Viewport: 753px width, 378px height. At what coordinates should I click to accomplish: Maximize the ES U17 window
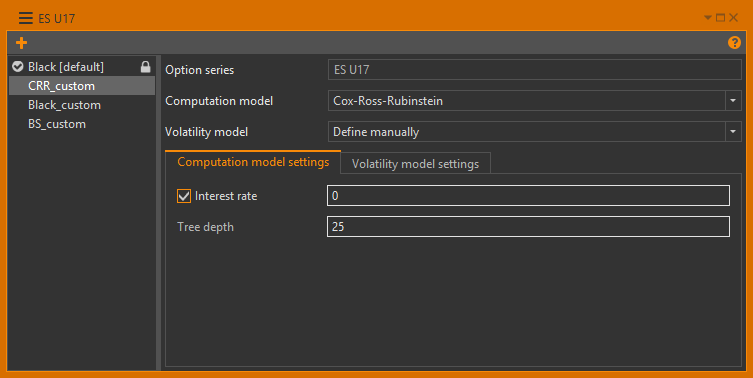click(x=720, y=18)
